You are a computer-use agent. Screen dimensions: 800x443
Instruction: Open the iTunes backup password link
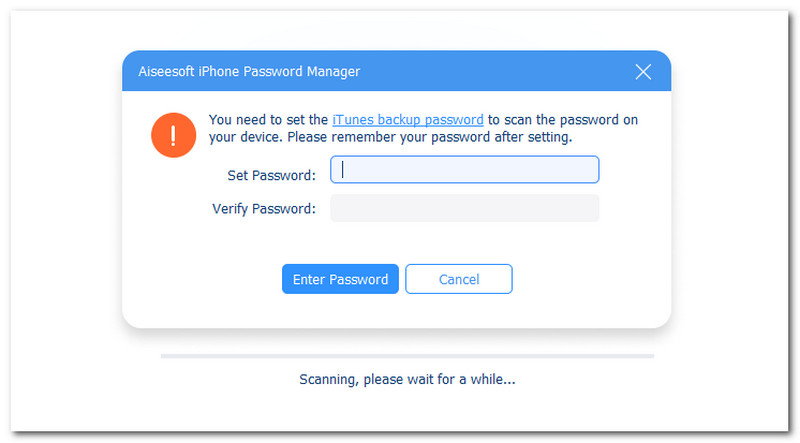pos(407,120)
